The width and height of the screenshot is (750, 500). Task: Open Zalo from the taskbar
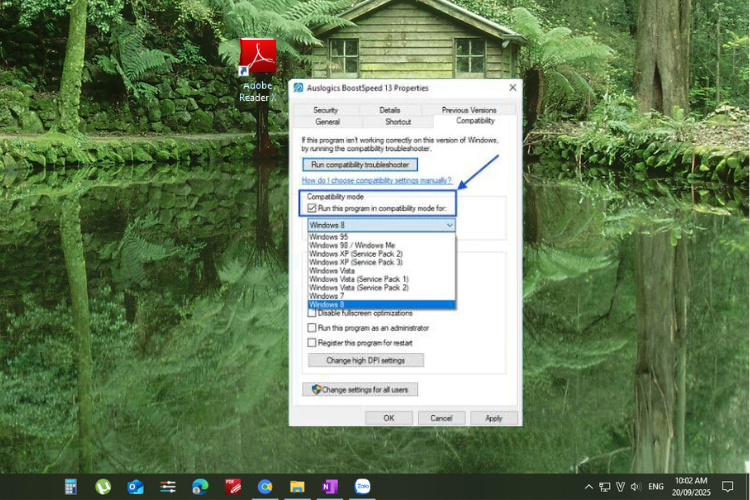pos(362,487)
